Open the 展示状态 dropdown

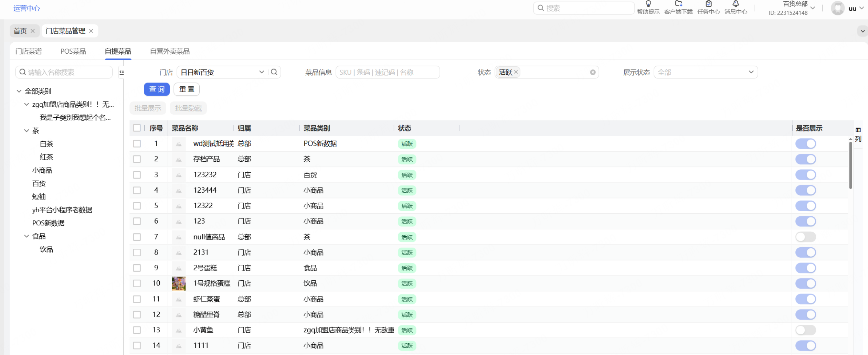point(706,72)
